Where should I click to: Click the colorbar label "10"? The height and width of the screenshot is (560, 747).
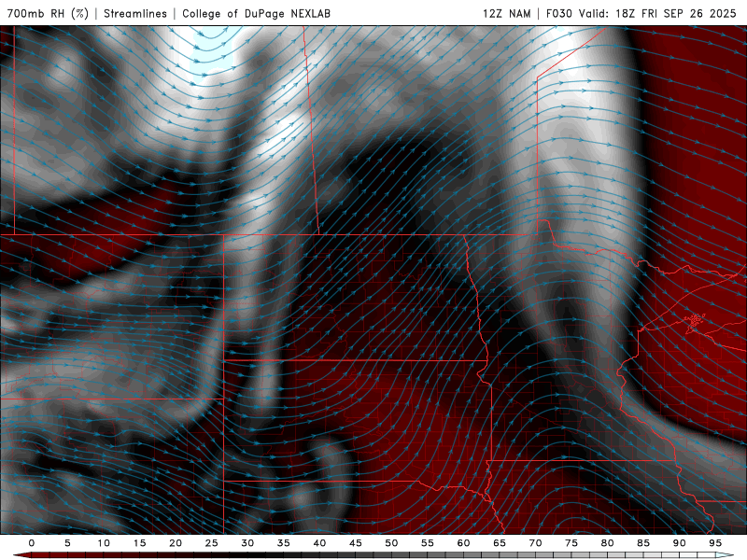(x=104, y=543)
